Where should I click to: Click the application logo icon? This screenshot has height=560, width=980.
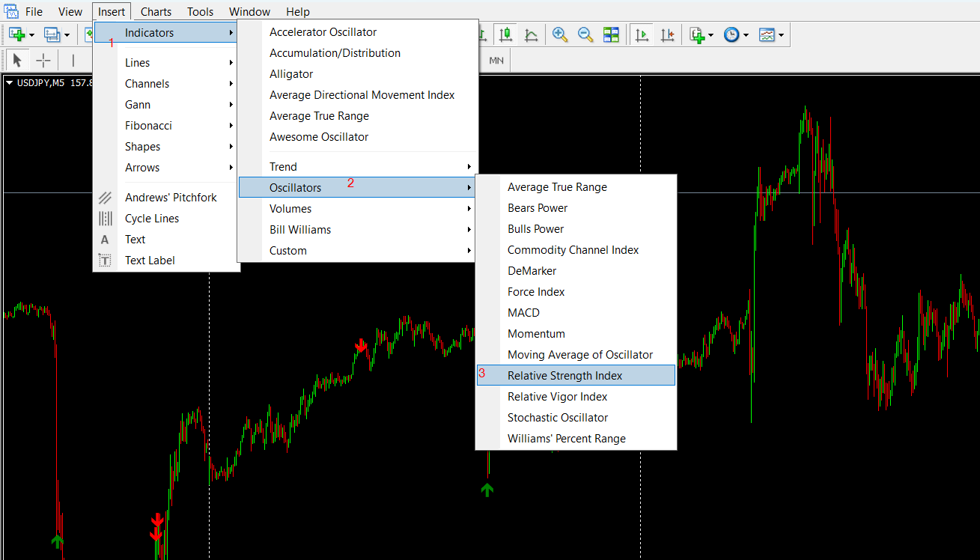point(10,10)
